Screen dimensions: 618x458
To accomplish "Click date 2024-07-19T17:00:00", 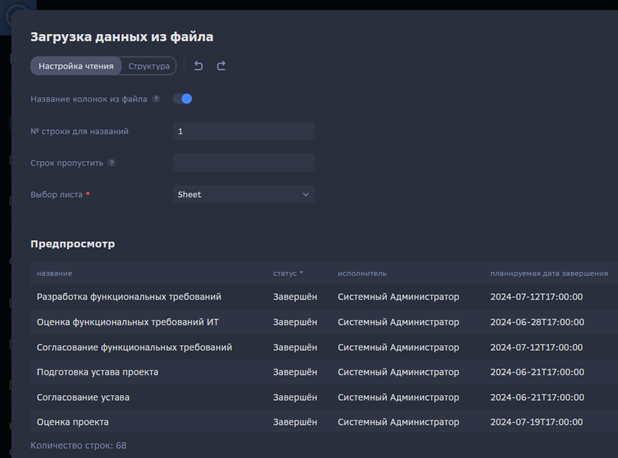I will (x=536, y=422).
